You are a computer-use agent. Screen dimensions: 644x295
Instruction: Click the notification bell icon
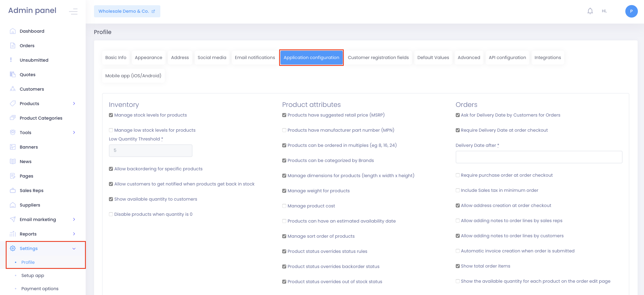click(590, 11)
